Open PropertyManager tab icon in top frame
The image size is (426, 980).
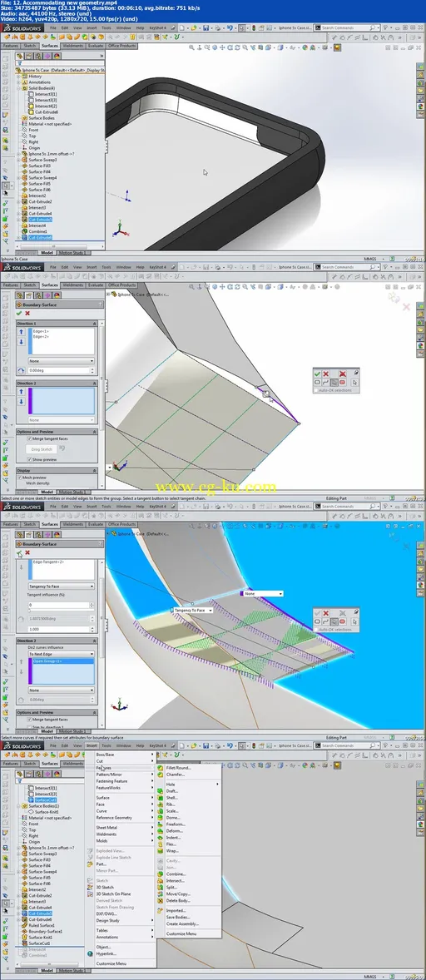pyautogui.click(x=29, y=56)
